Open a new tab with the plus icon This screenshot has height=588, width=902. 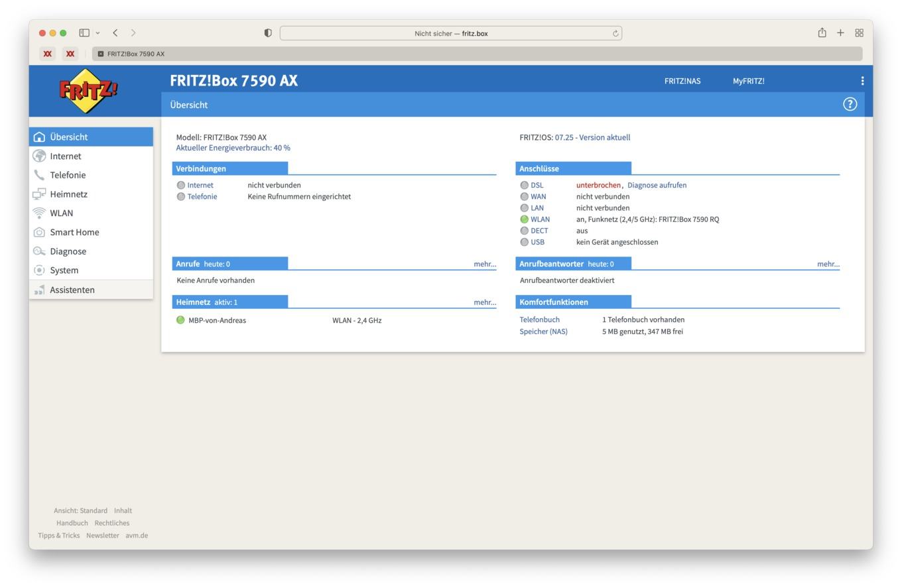point(840,32)
